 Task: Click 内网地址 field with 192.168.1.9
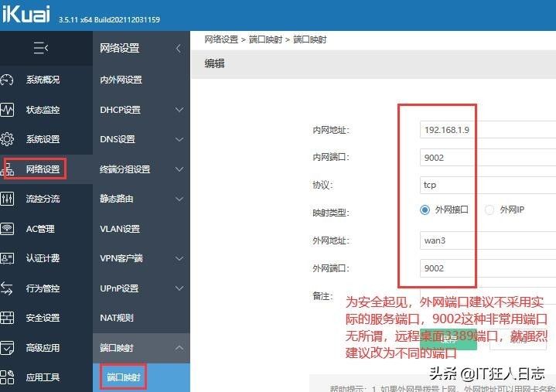click(488, 130)
